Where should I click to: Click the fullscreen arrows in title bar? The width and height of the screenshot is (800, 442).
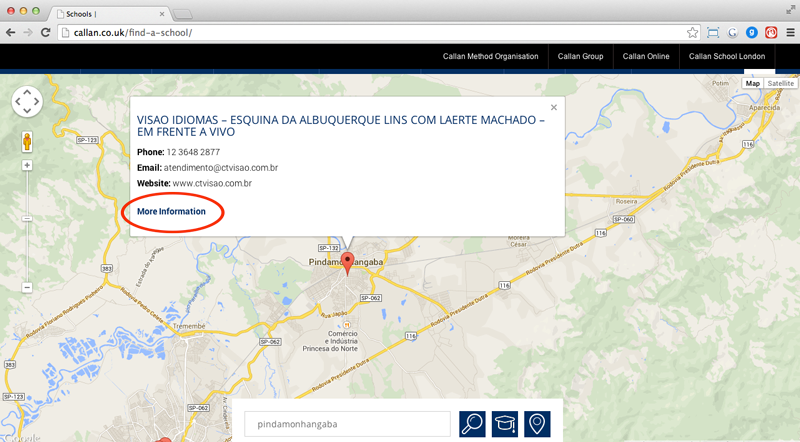click(x=790, y=9)
